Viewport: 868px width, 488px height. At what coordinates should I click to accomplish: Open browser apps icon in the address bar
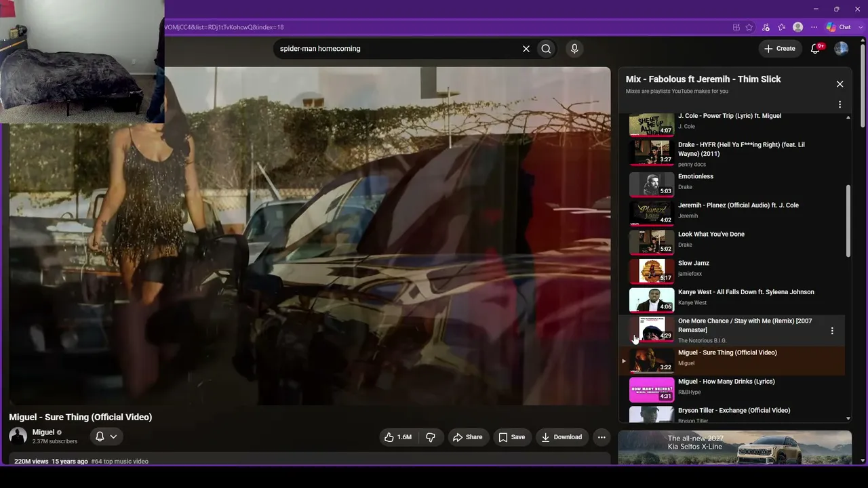pyautogui.click(x=736, y=27)
